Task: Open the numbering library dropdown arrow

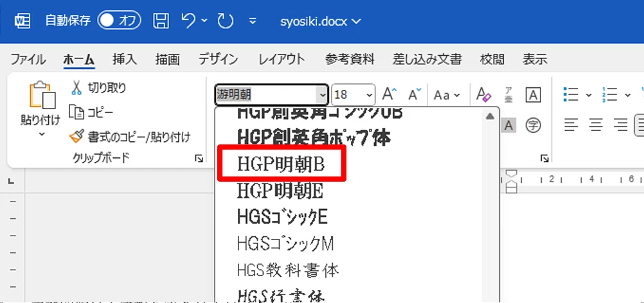Action: point(627,95)
